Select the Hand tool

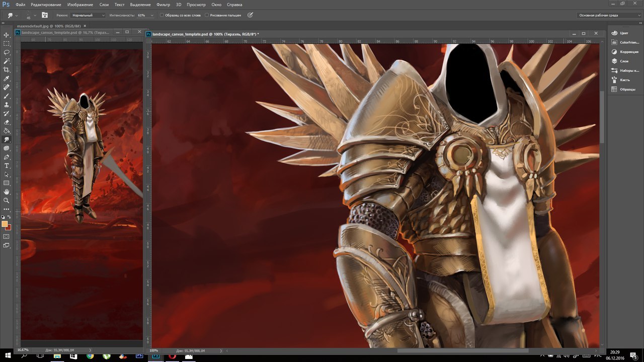pos(7,192)
